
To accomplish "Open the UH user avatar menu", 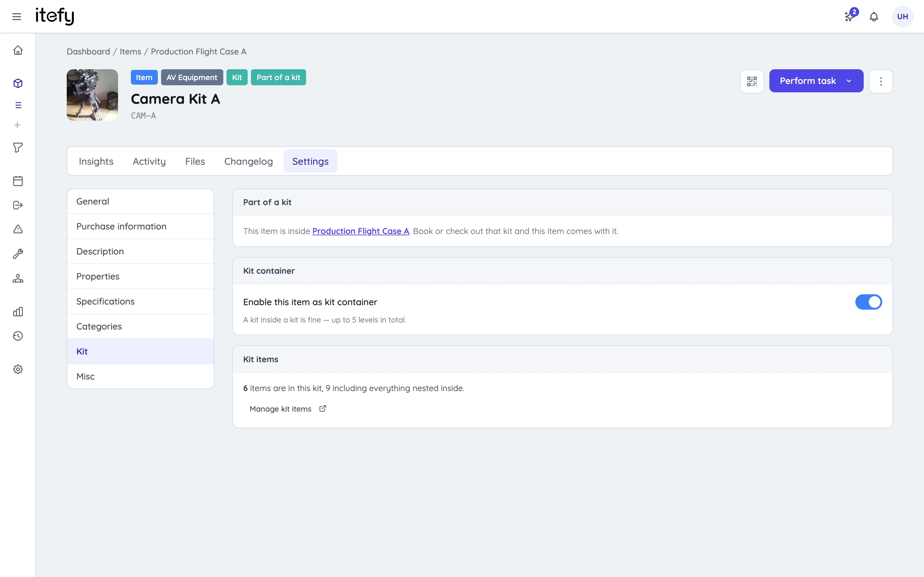I will (902, 16).
